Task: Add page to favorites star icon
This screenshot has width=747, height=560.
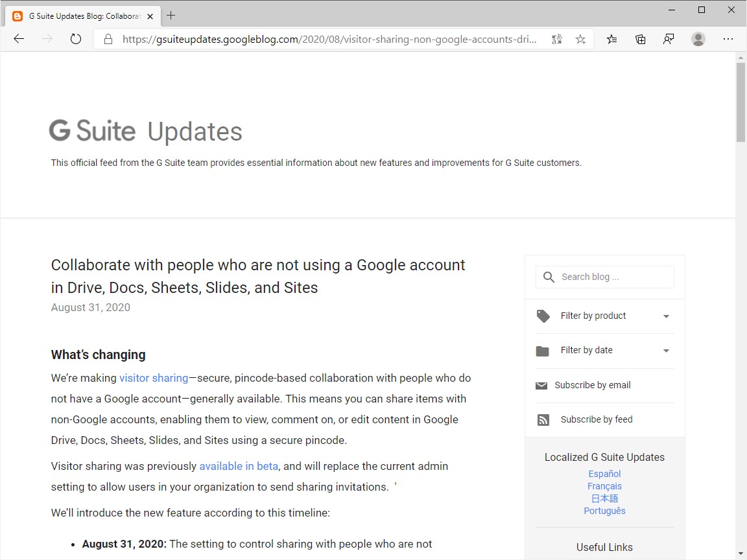Action: pos(580,40)
